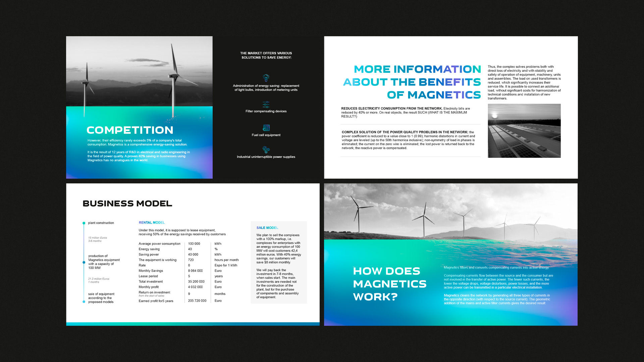Image resolution: width=644 pixels, height=362 pixels.
Task: Click the solar panel roof photo
Action: 524,131
